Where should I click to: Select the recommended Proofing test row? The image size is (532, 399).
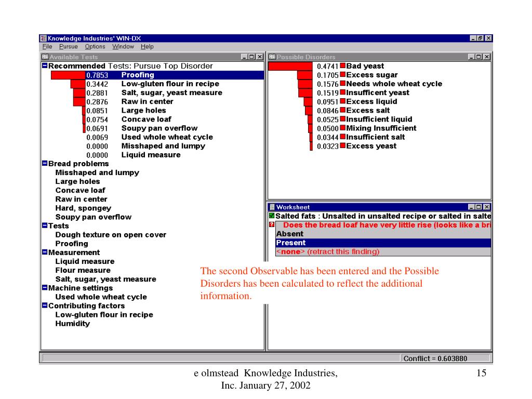[157, 75]
